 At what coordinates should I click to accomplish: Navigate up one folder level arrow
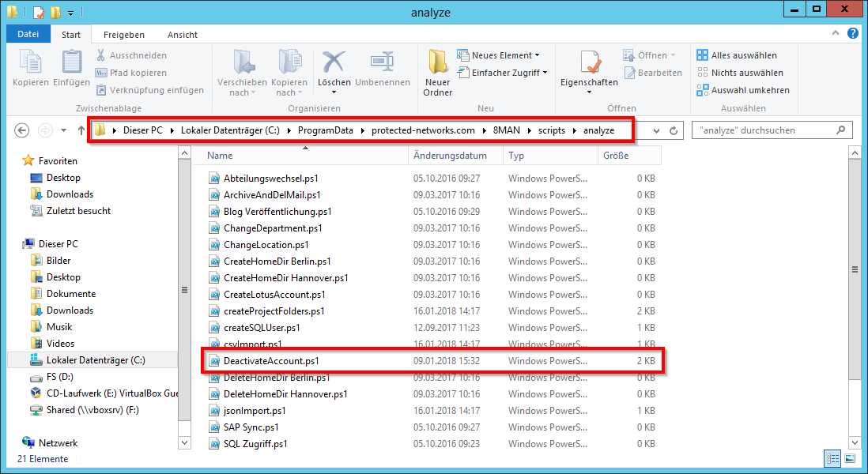(x=81, y=130)
